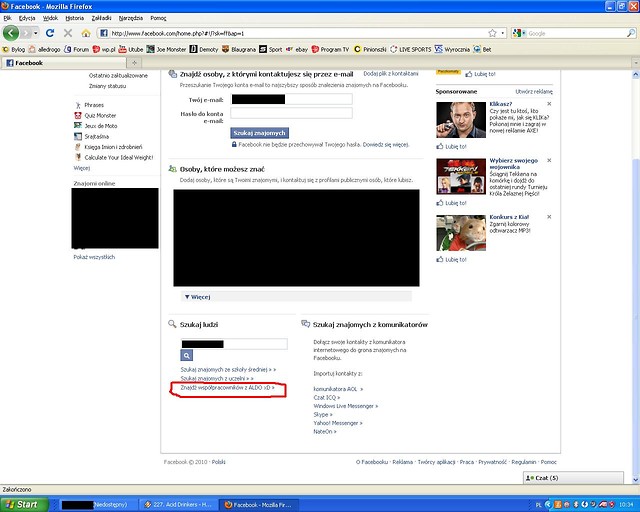Open the Dodaj plik z kontaktami link
Viewport: 640px width, 512px height.
pos(391,73)
